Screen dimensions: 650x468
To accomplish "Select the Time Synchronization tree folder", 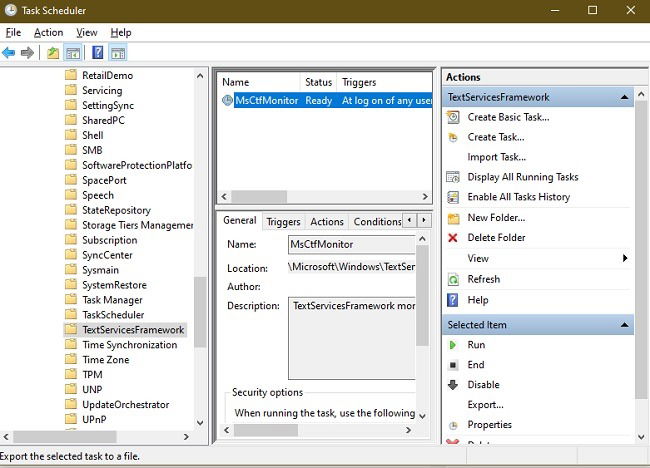I will [x=130, y=344].
